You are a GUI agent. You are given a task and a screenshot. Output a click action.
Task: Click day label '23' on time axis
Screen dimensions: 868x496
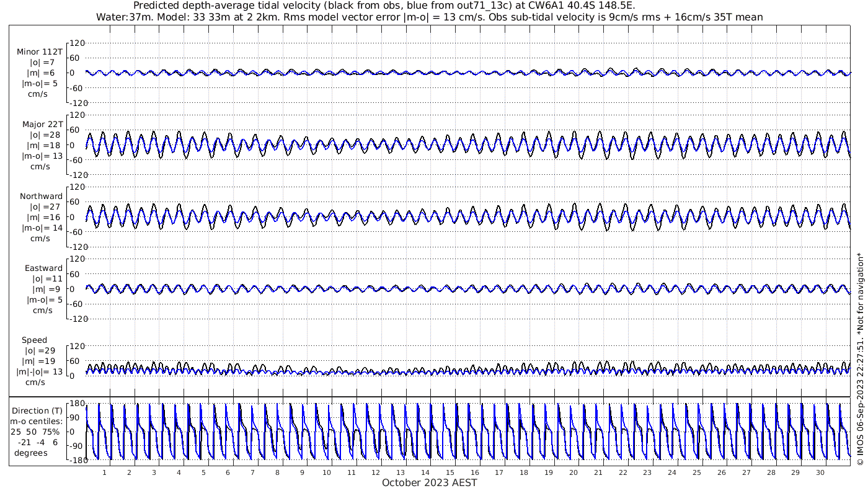click(x=647, y=472)
